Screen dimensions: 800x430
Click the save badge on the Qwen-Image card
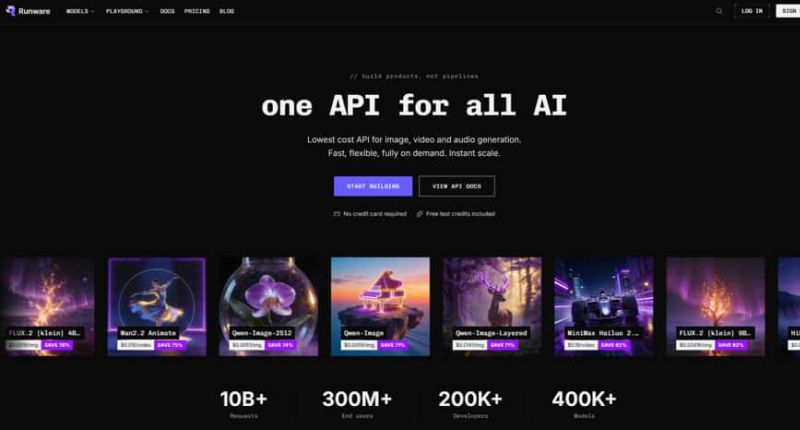click(393, 345)
